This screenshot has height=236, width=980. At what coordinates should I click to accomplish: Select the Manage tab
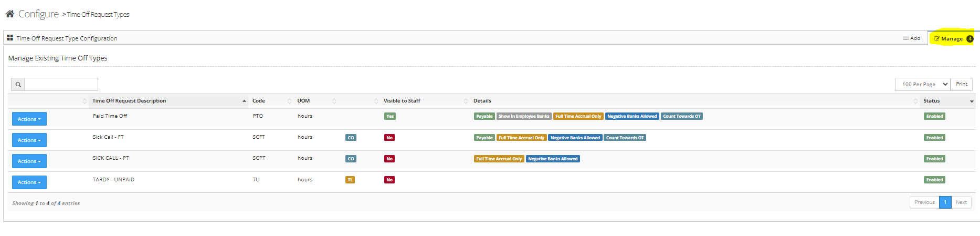(953, 38)
